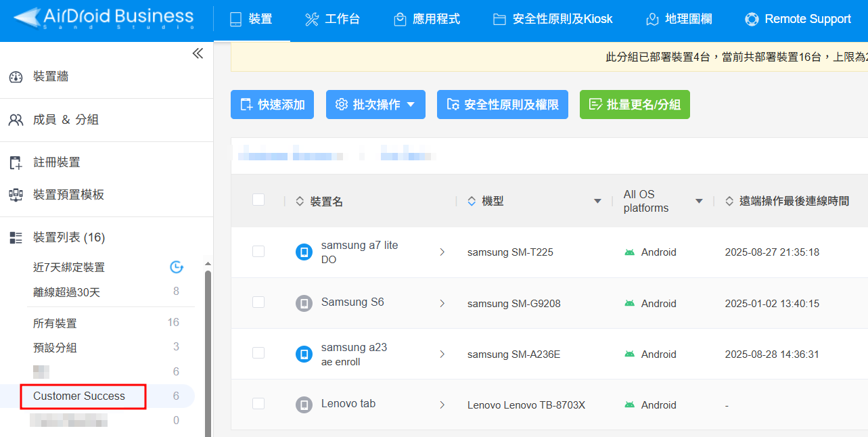Expand Lenovo tab row chevron
The height and width of the screenshot is (437, 868).
(x=442, y=405)
